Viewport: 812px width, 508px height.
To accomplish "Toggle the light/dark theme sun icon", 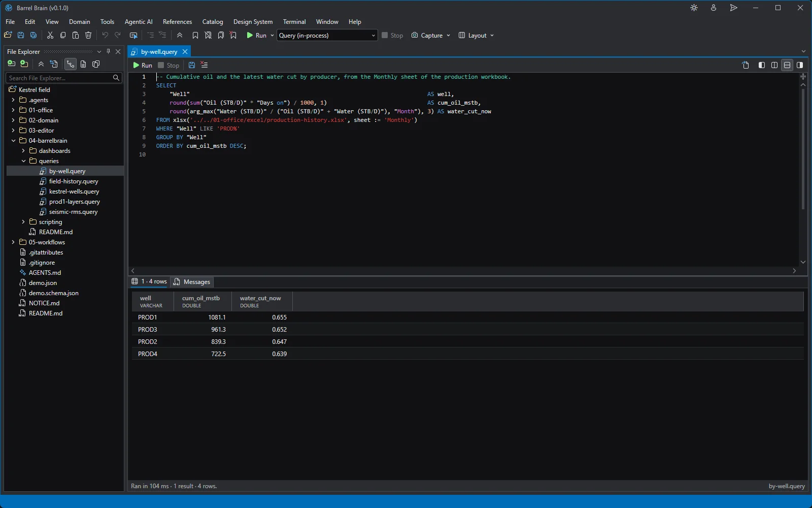I will (694, 8).
